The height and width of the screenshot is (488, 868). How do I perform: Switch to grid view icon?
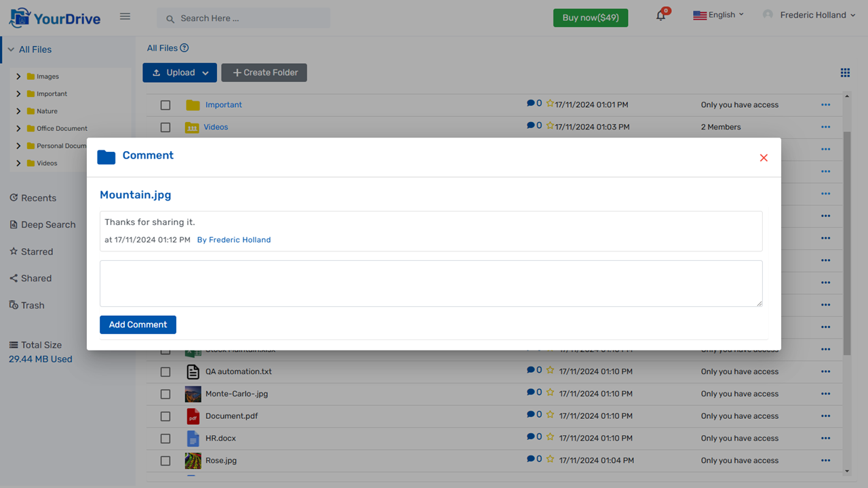pos(845,73)
